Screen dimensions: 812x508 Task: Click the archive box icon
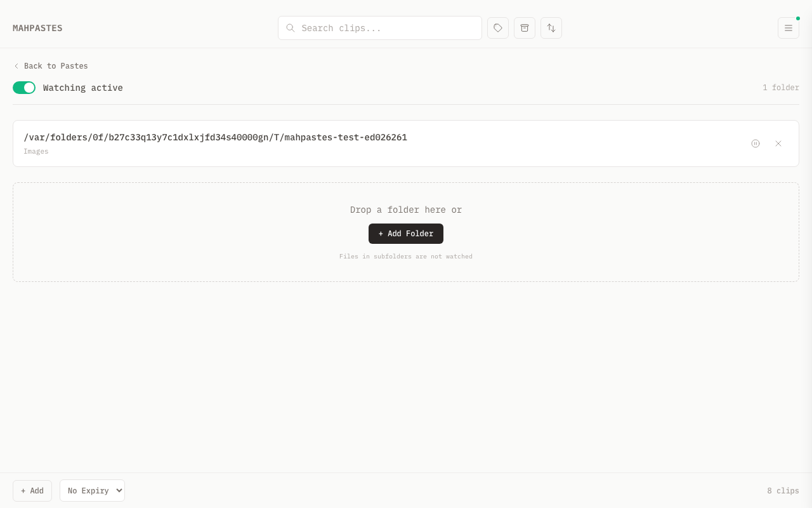pos(525,28)
